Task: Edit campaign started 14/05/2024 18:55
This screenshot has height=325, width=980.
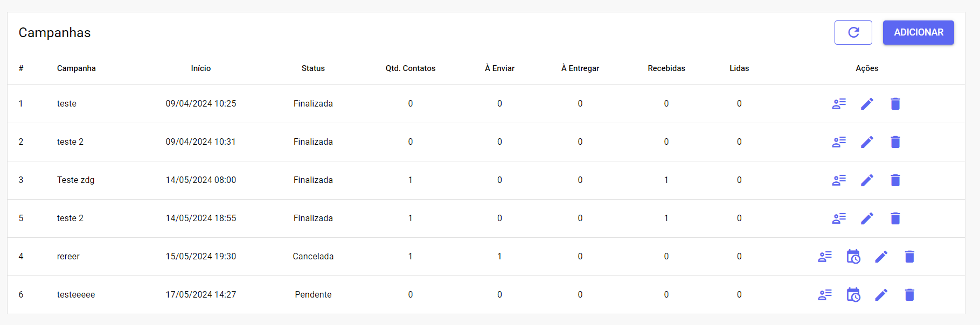Action: [x=867, y=218]
